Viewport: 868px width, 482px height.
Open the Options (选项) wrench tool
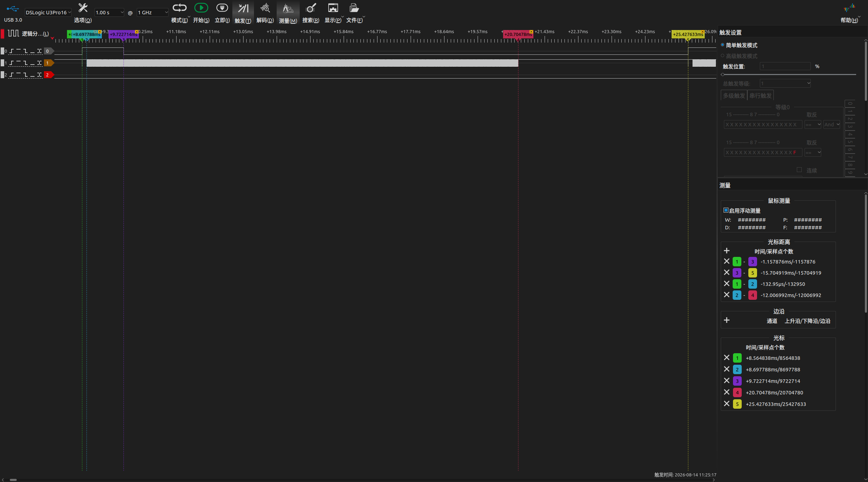[83, 8]
